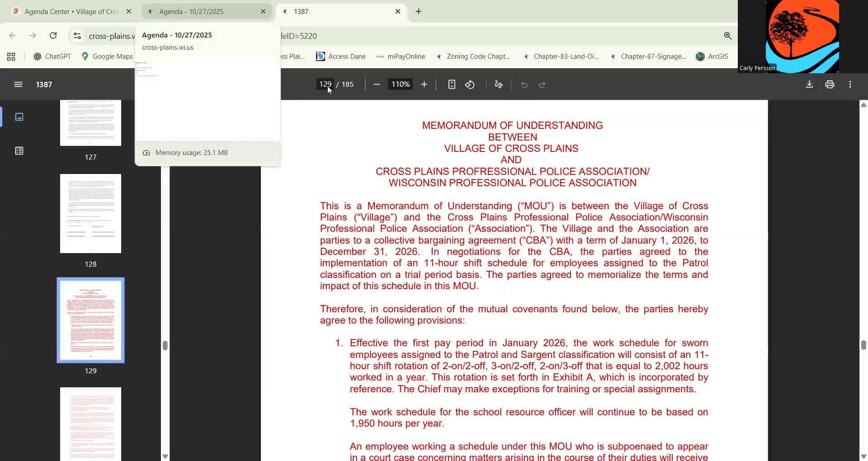This screenshot has width=868, height=461.
Task: Open the search magnifier in address bar
Action: tap(727, 36)
